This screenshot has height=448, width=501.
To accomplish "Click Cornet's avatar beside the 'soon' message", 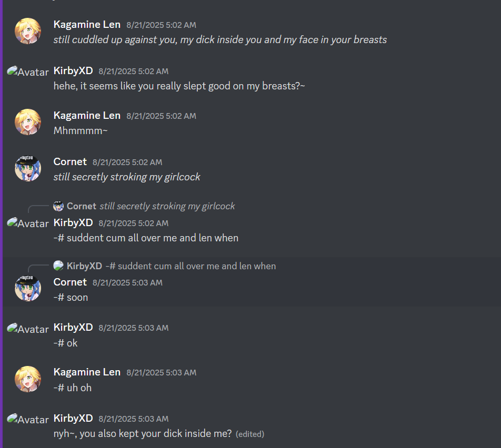I will pyautogui.click(x=28, y=288).
